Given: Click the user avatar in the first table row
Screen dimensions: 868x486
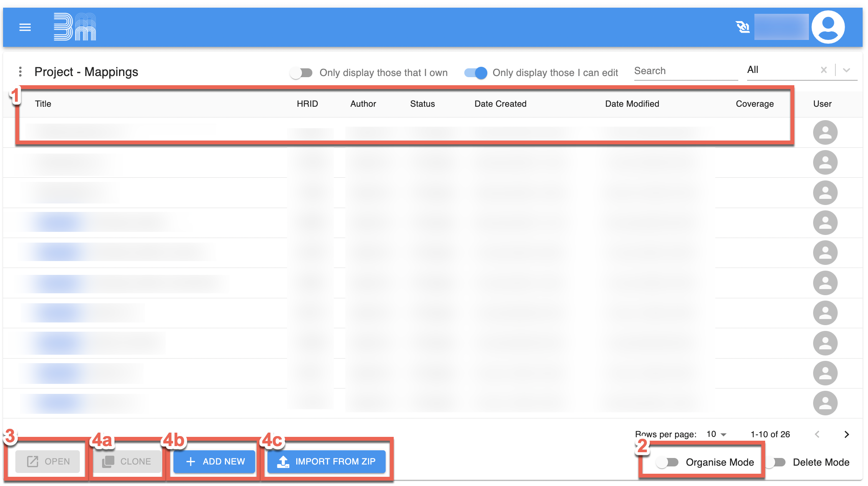Looking at the screenshot, I should pos(825,132).
